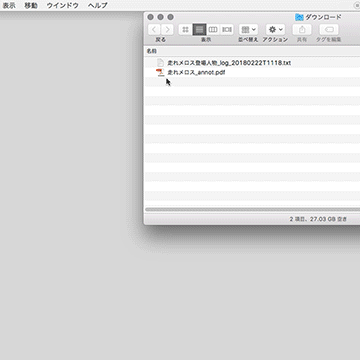Open the 並べ替え arrange dropdown
The image size is (360, 360).
pos(248,30)
